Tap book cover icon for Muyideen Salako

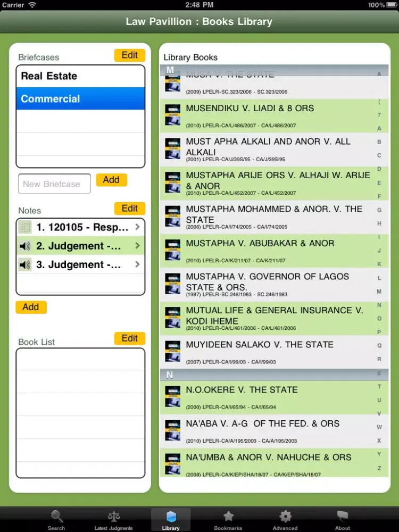coord(173,351)
